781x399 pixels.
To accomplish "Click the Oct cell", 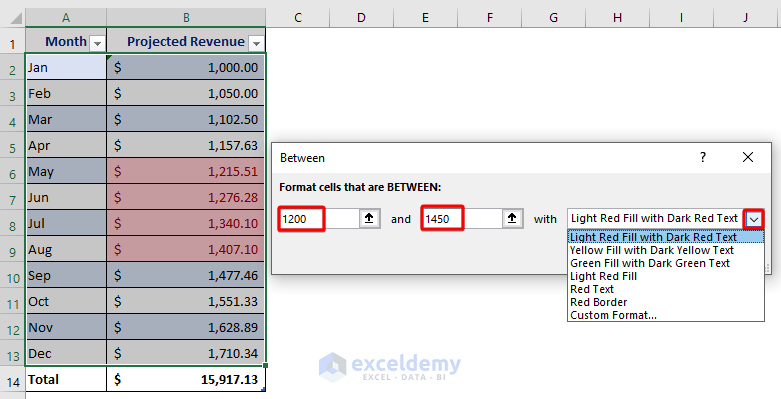I will 66,301.
